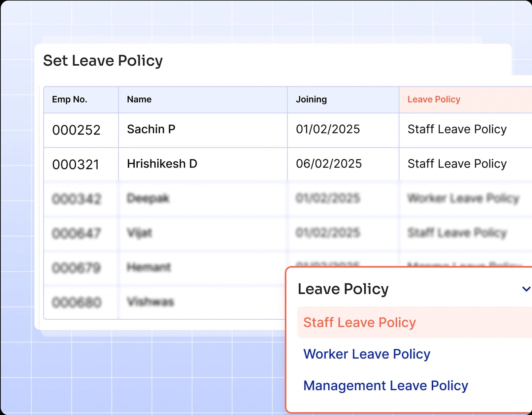532x415 pixels.
Task: Click the Leave Policy dropdown title
Action: (x=343, y=289)
